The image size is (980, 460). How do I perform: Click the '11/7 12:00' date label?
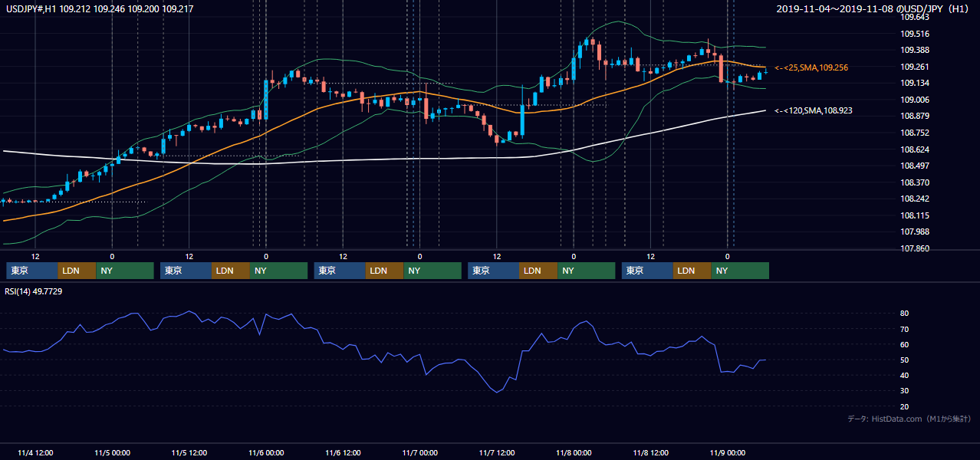tap(497, 452)
